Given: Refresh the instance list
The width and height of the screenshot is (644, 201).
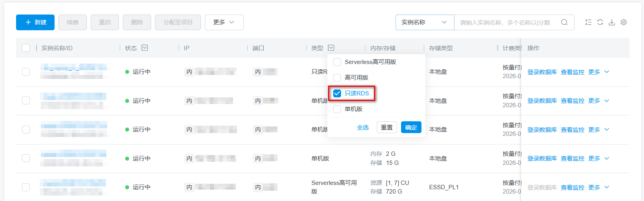Looking at the screenshot, I should point(600,22).
